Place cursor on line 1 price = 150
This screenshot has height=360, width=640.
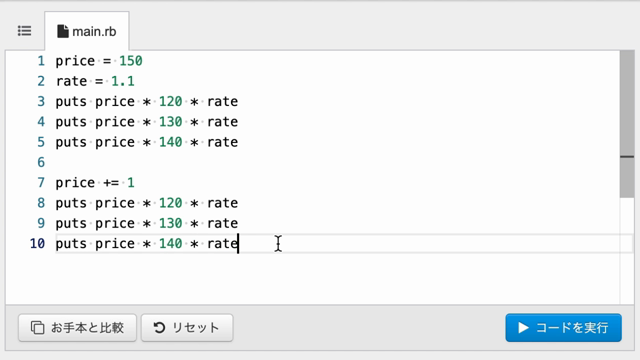99,61
